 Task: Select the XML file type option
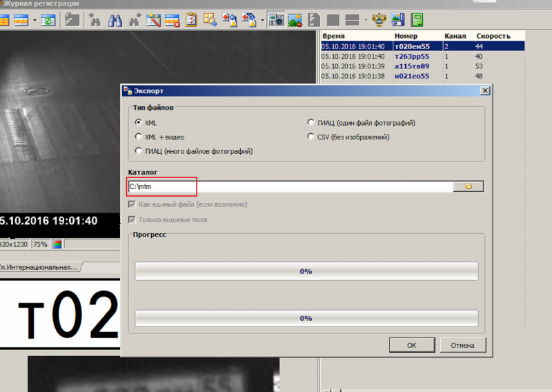tap(139, 123)
